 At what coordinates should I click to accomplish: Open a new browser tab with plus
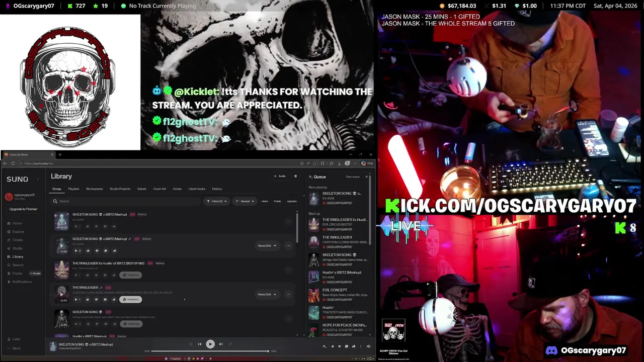click(59, 155)
